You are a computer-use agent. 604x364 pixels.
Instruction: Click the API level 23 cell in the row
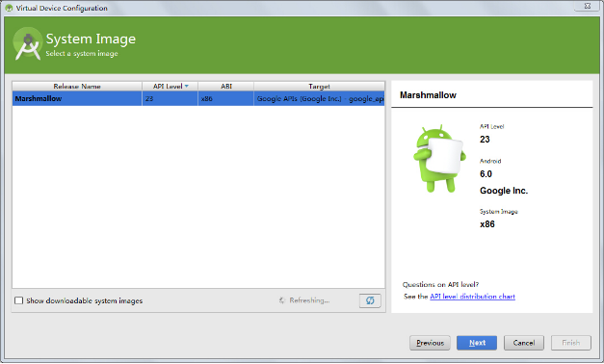coord(170,98)
